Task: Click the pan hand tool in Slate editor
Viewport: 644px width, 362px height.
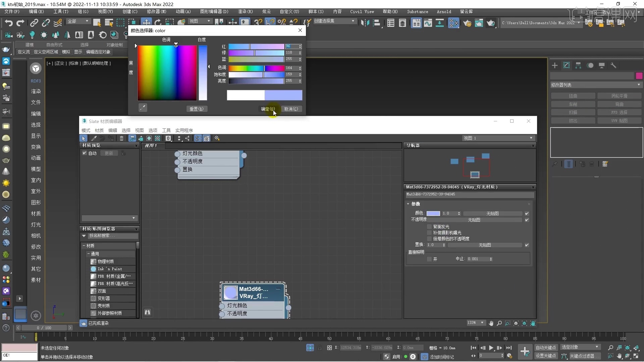Action: point(491,323)
